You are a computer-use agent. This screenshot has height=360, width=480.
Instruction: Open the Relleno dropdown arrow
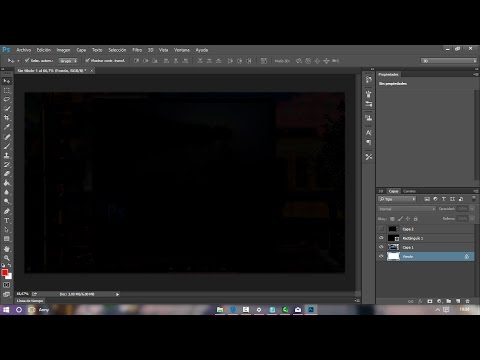(x=472, y=219)
